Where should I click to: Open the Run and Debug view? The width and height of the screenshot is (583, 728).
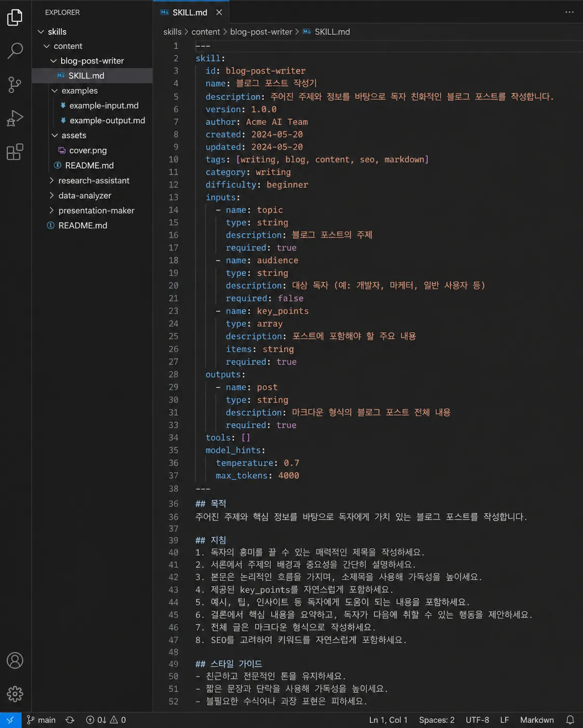pyautogui.click(x=15, y=118)
